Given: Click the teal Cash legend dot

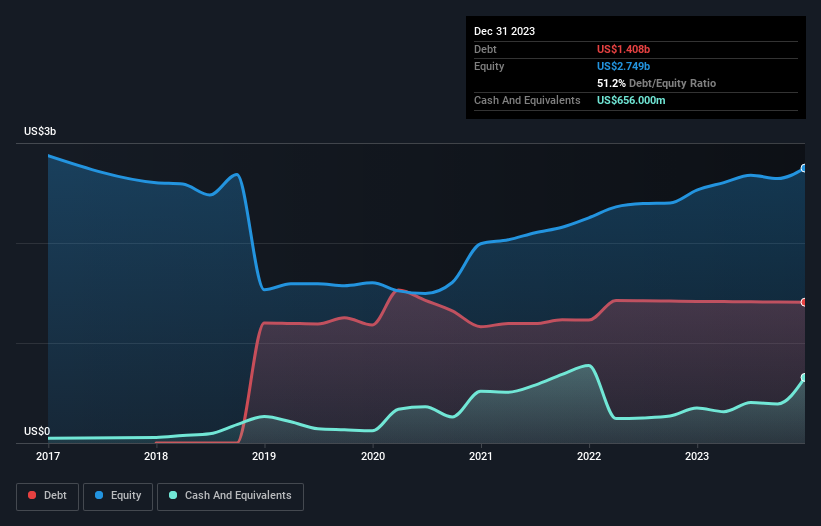Looking at the screenshot, I should (x=173, y=495).
